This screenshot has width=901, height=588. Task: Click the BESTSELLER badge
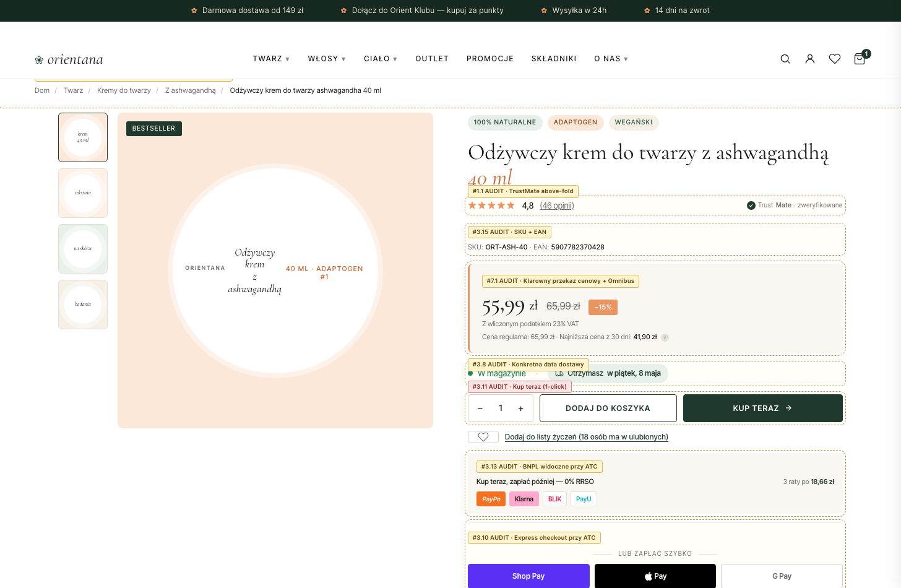point(154,129)
